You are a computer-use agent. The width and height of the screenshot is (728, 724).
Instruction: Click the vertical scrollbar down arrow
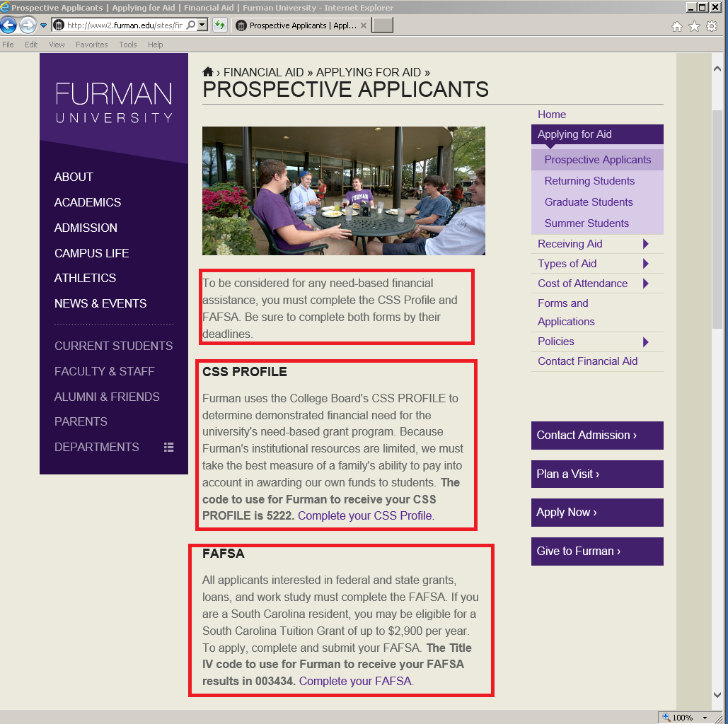(717, 695)
